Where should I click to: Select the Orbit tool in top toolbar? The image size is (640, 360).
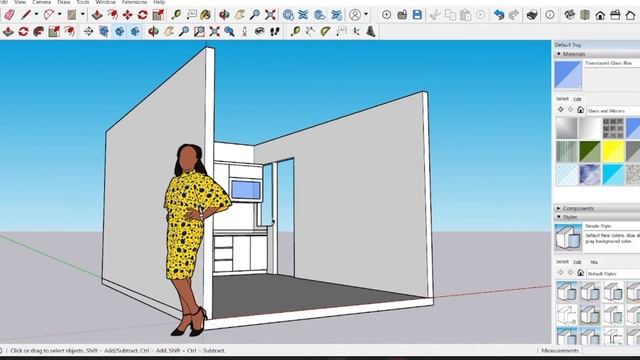point(224,15)
